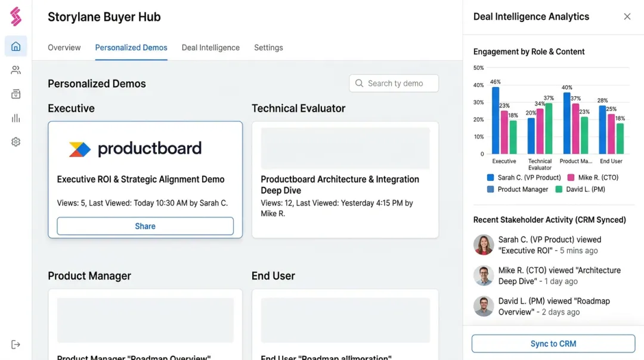This screenshot has height=360, width=644.
Task: Open the archive box sidebar icon
Action: pos(16,94)
